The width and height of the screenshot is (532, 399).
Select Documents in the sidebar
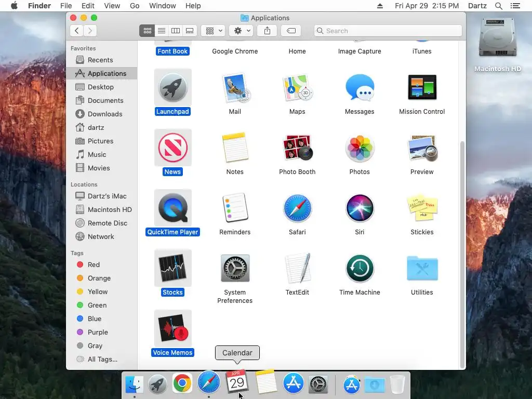tap(102, 101)
